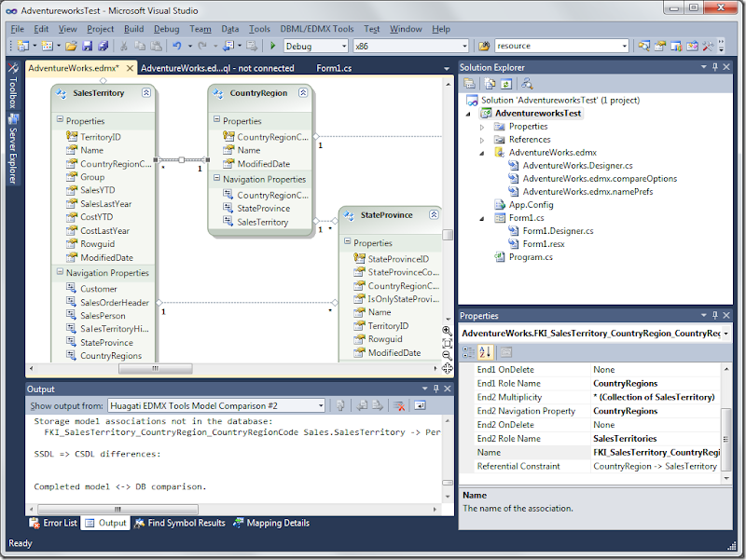746x560 pixels.
Task: Open Solution Explorer's Refresh icon
Action: tap(505, 84)
